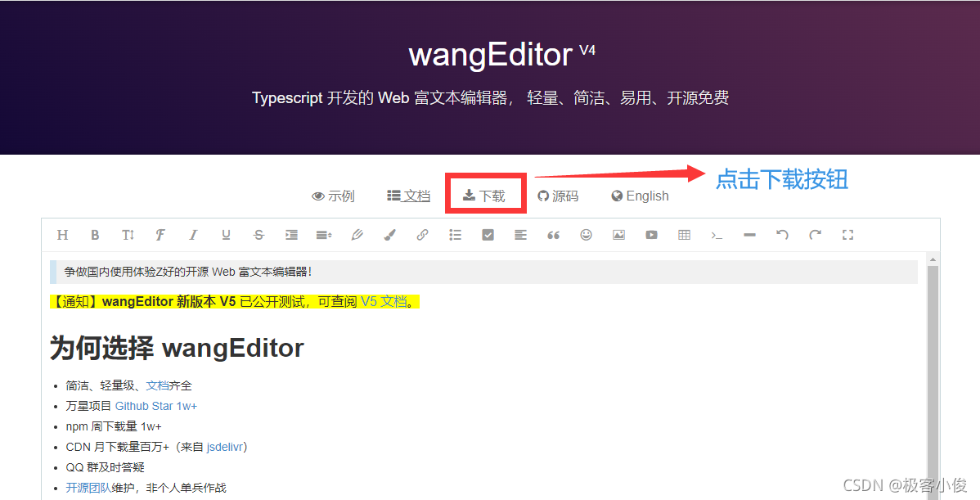Insert a hyperlink with the link icon
The width and height of the screenshot is (980, 500).
coord(422,235)
